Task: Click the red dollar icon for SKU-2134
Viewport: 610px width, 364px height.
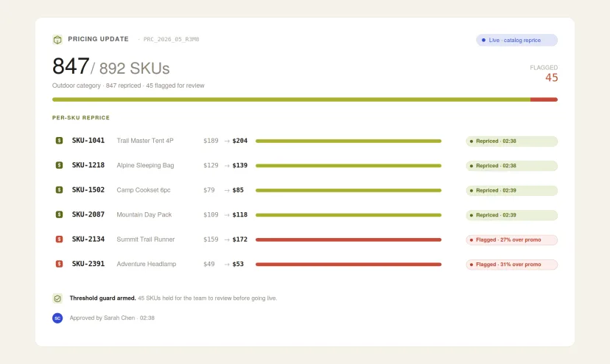Action: click(x=59, y=239)
